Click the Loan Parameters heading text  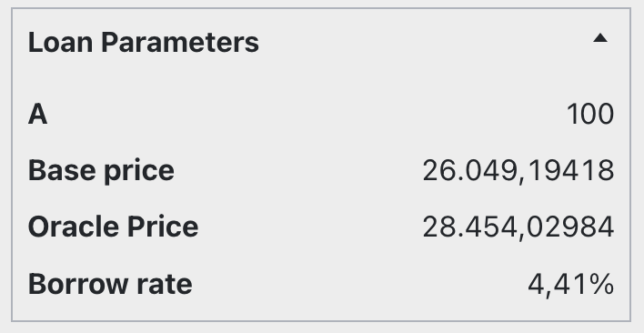pos(144,42)
